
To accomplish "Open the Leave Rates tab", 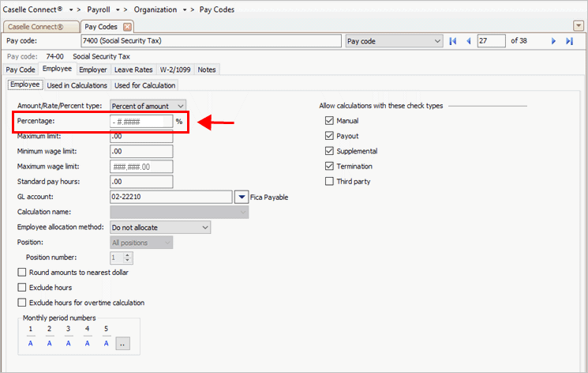I will click(x=133, y=70).
